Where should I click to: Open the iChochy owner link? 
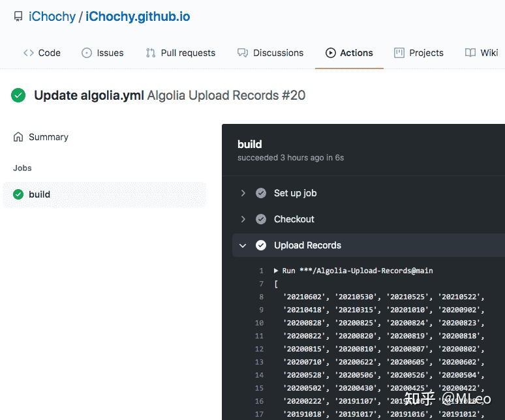tap(52, 16)
